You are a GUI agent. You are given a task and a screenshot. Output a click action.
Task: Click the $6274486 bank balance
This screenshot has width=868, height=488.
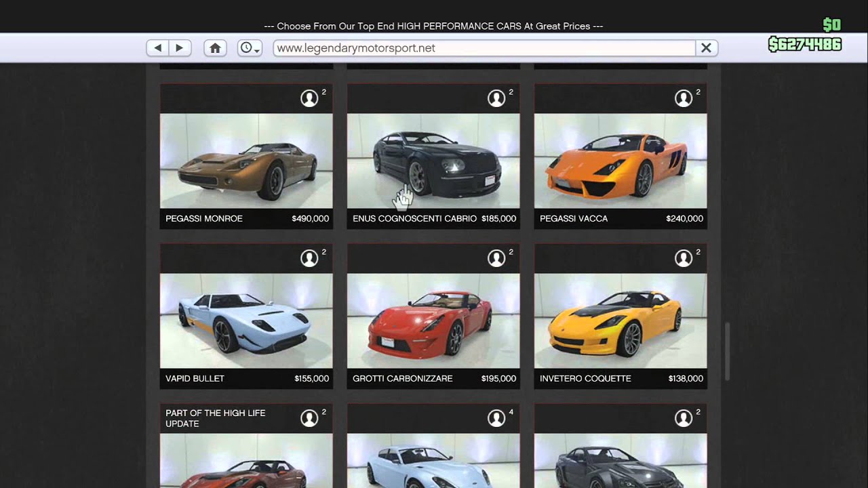pyautogui.click(x=805, y=45)
